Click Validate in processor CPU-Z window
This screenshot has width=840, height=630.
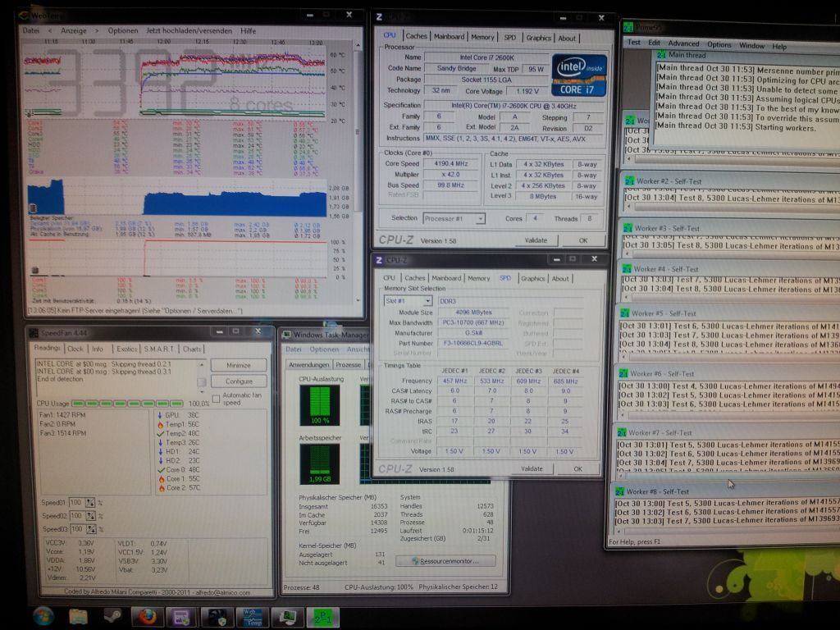(536, 240)
